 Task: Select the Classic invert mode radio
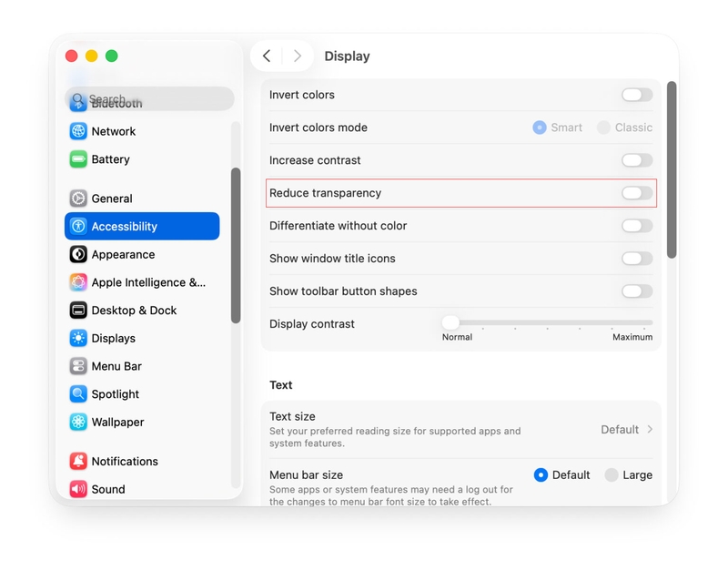[603, 127]
